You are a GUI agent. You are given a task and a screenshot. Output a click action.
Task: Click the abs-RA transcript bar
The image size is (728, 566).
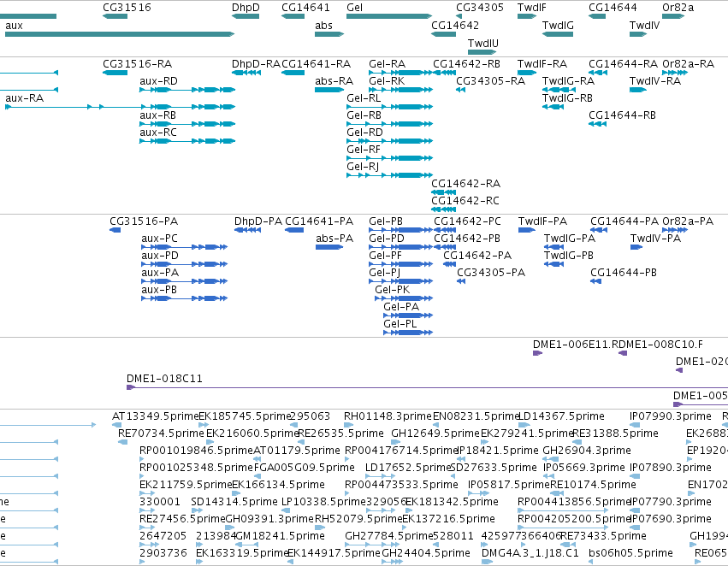point(329,90)
